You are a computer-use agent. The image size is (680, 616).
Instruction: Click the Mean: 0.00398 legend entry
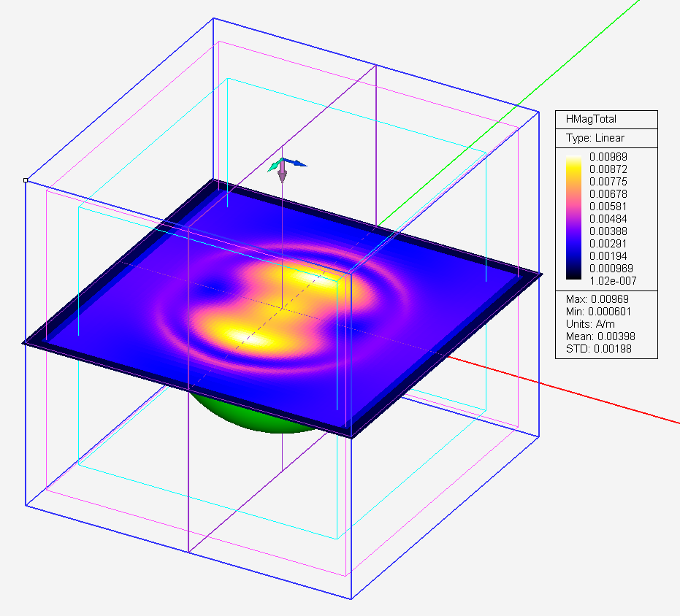(x=599, y=336)
